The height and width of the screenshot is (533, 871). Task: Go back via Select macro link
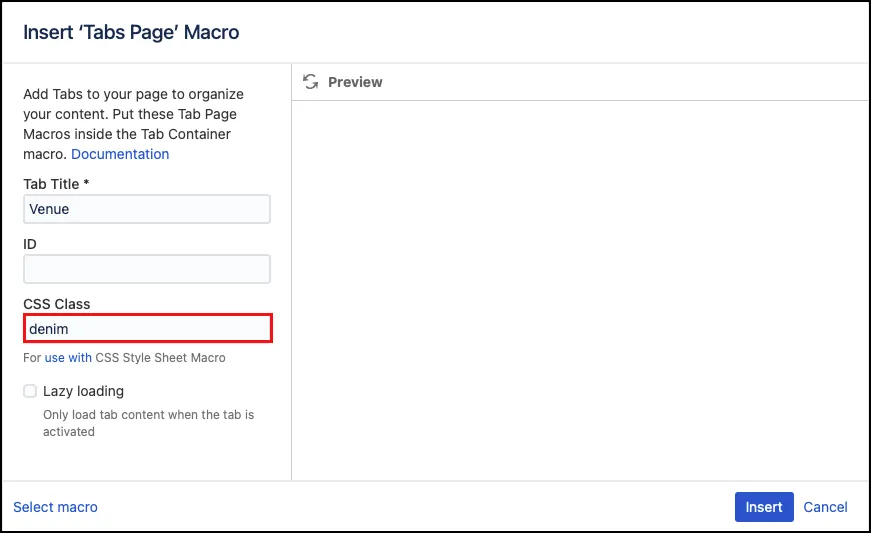point(56,507)
